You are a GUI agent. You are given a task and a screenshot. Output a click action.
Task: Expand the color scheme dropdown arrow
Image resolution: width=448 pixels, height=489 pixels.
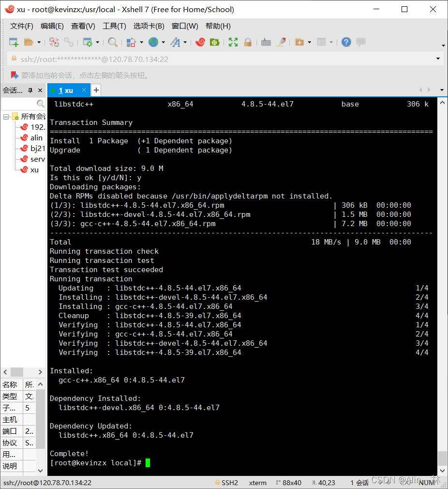pyautogui.click(x=141, y=42)
